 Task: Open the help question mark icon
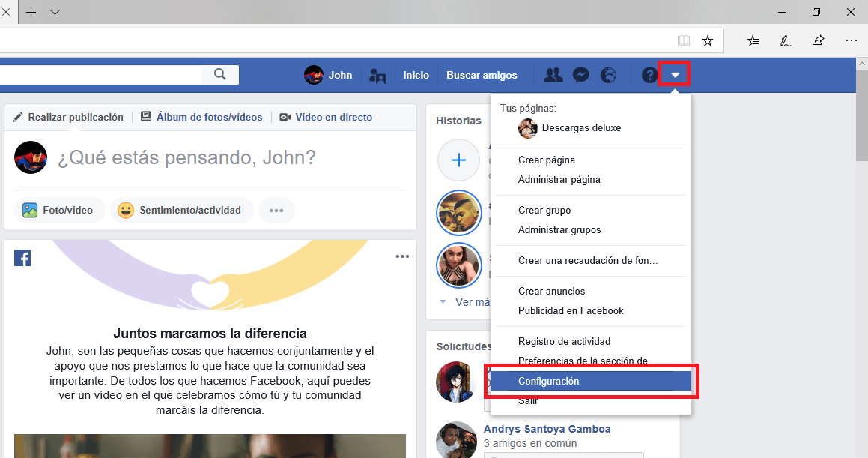pos(649,75)
